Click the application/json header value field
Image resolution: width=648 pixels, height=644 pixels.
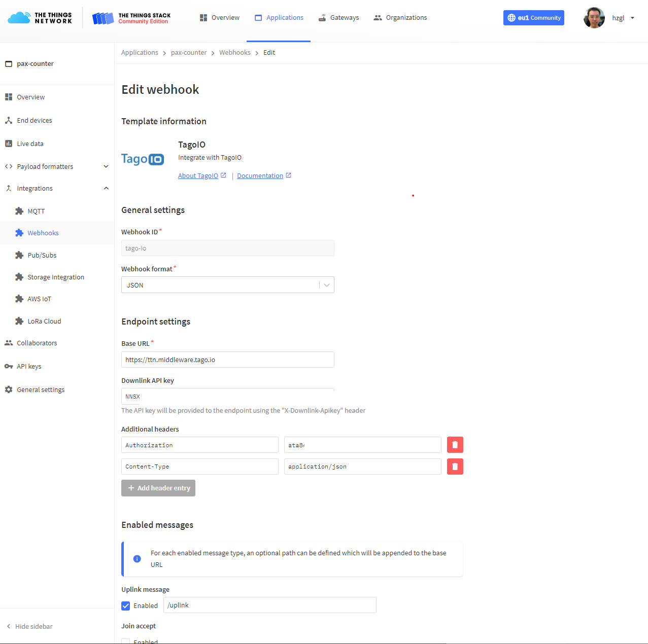click(363, 467)
